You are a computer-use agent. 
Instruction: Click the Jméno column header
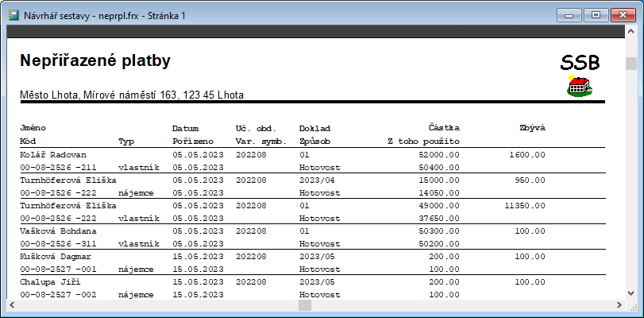pyautogui.click(x=33, y=128)
